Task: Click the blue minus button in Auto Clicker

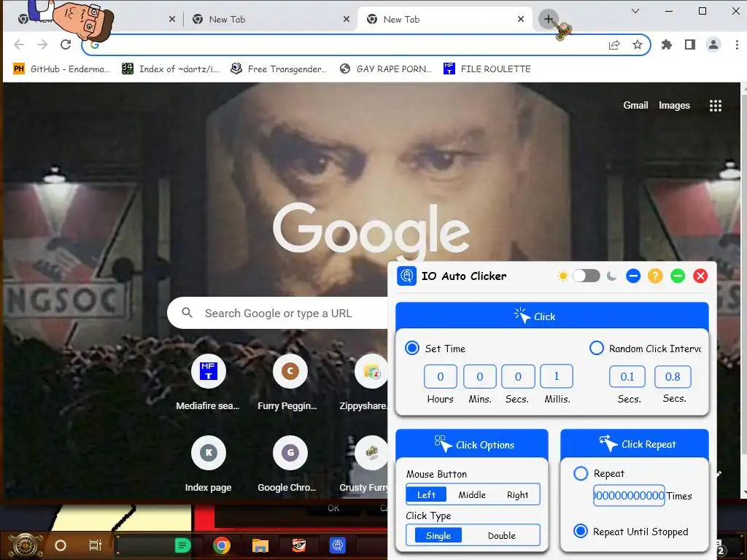Action: point(632,276)
